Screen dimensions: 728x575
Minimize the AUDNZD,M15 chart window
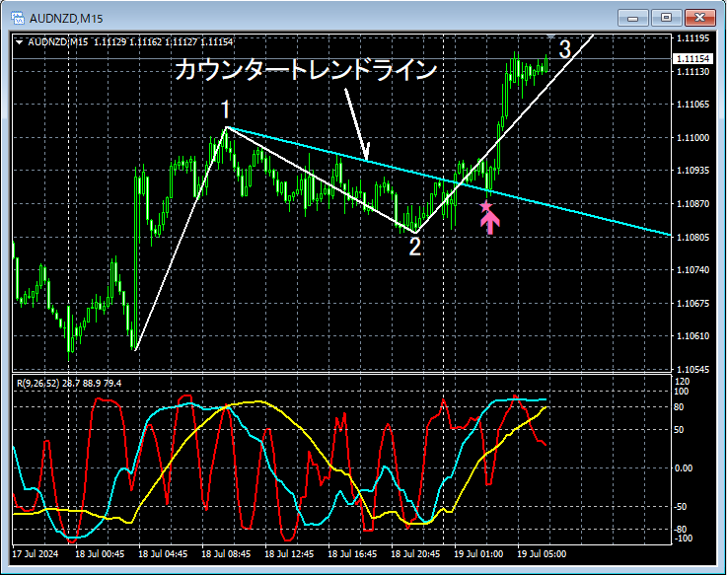click(x=632, y=18)
